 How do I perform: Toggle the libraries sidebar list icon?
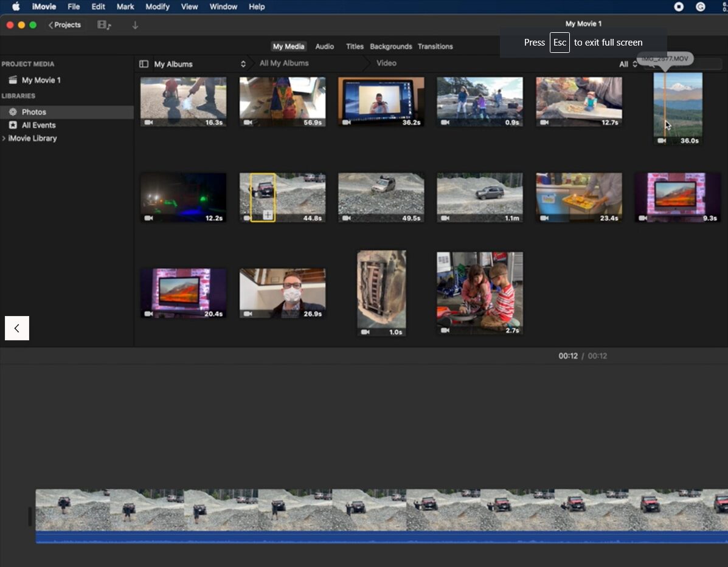[x=144, y=64]
